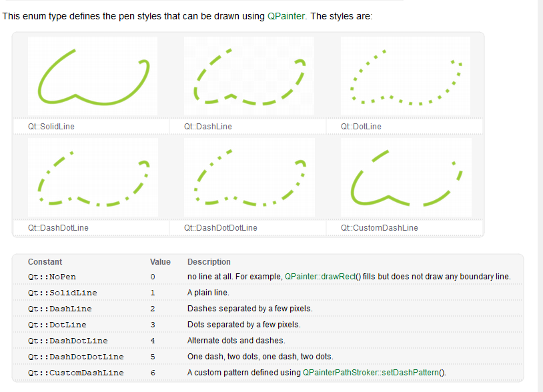Viewport: 543px width, 392px height.
Task: Open the QPainter link in intro sentence
Action: click(x=286, y=16)
